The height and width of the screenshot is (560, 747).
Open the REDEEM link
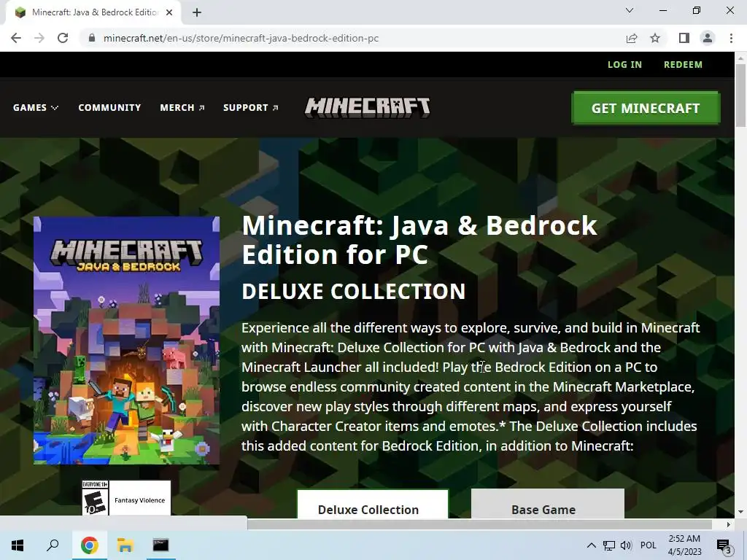[x=683, y=65]
